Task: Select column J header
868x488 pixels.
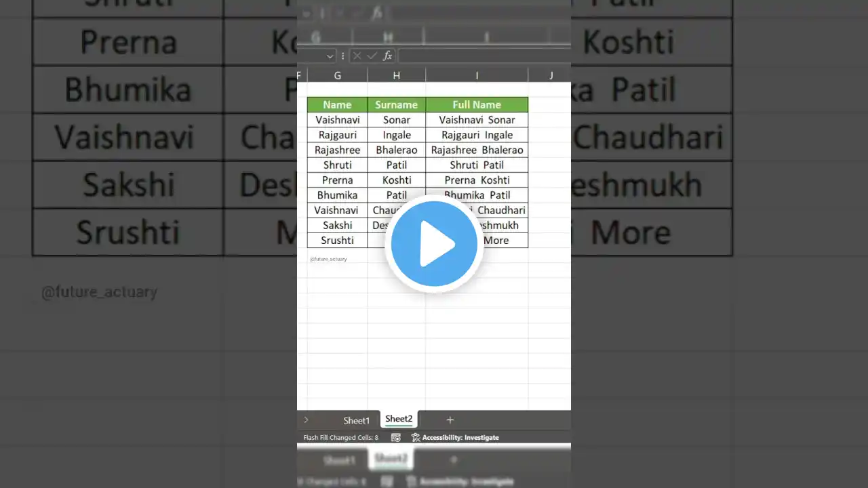Action: 550,75
